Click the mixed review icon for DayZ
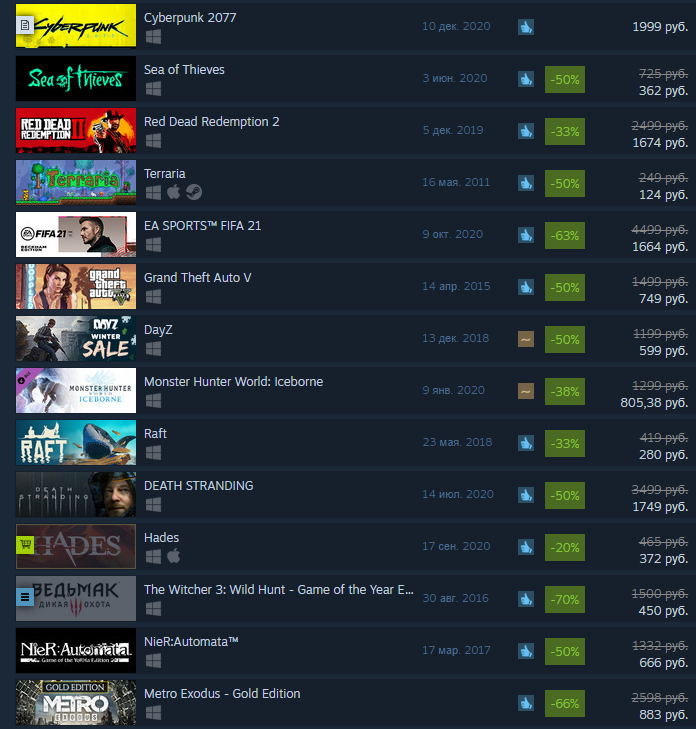The width and height of the screenshot is (696, 729). pos(526,339)
